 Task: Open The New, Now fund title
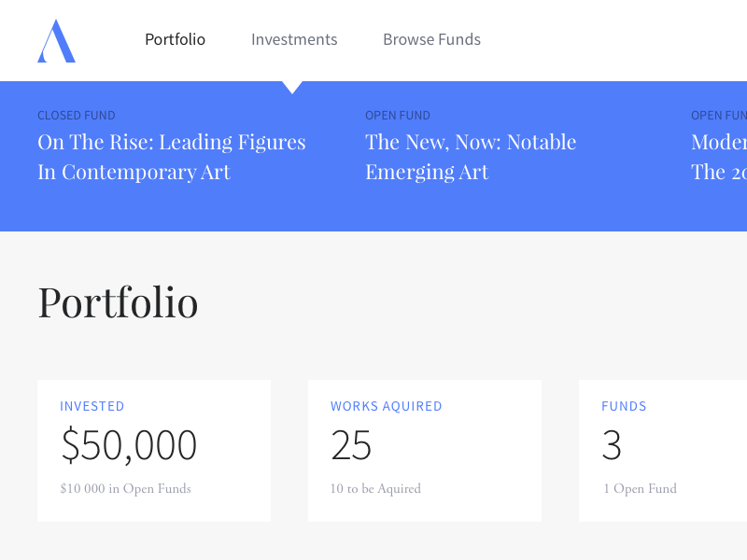[471, 157]
